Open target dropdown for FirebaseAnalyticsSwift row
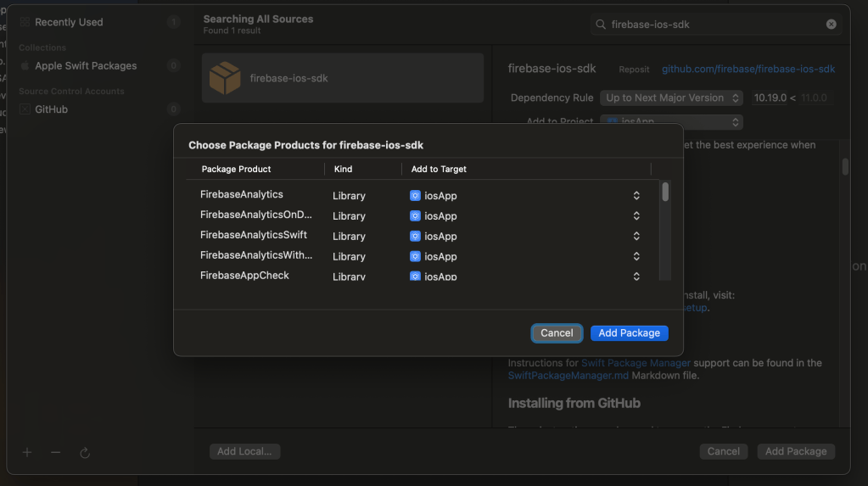The image size is (868, 486). click(636, 237)
